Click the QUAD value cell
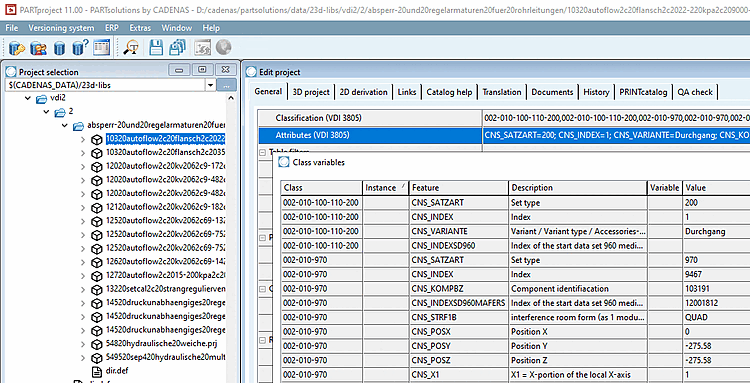Viewport: 750px width, 383px height. 716,317
